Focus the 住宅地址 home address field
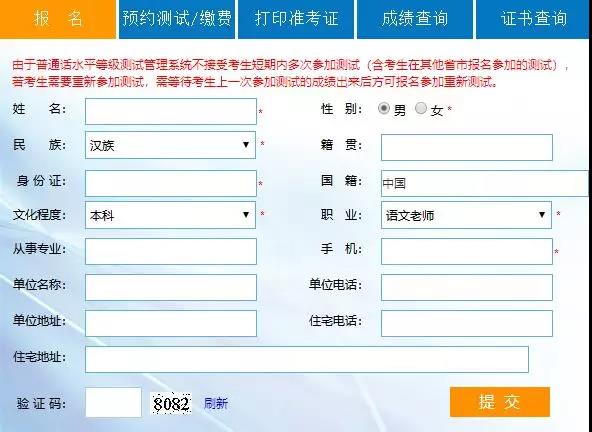Screen dimensions: 592x432 click(x=307, y=359)
